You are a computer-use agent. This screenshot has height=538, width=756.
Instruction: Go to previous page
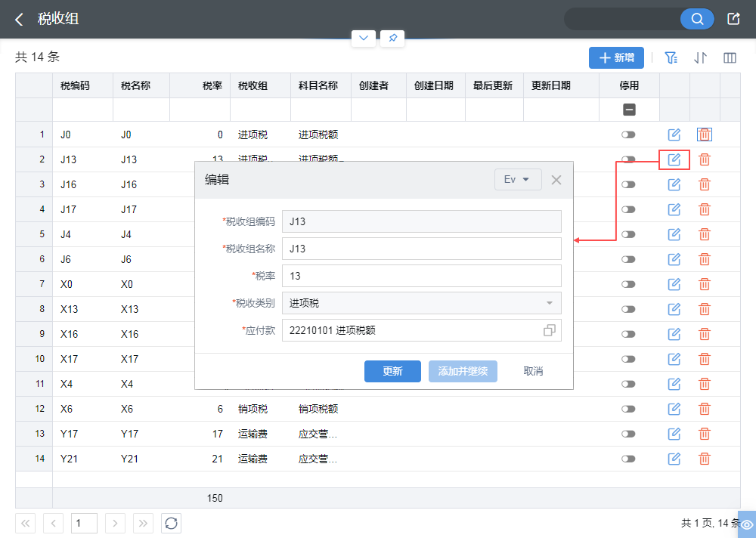coord(54,523)
